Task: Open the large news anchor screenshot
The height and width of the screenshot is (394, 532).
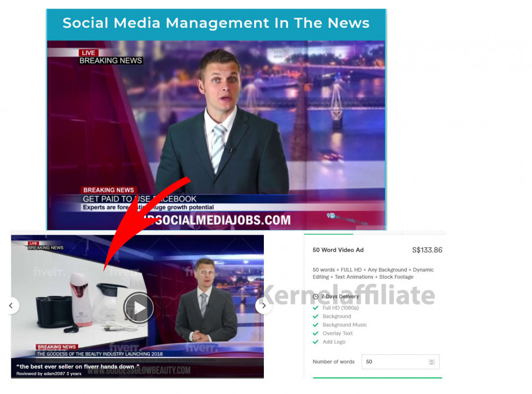Action: 216,135
